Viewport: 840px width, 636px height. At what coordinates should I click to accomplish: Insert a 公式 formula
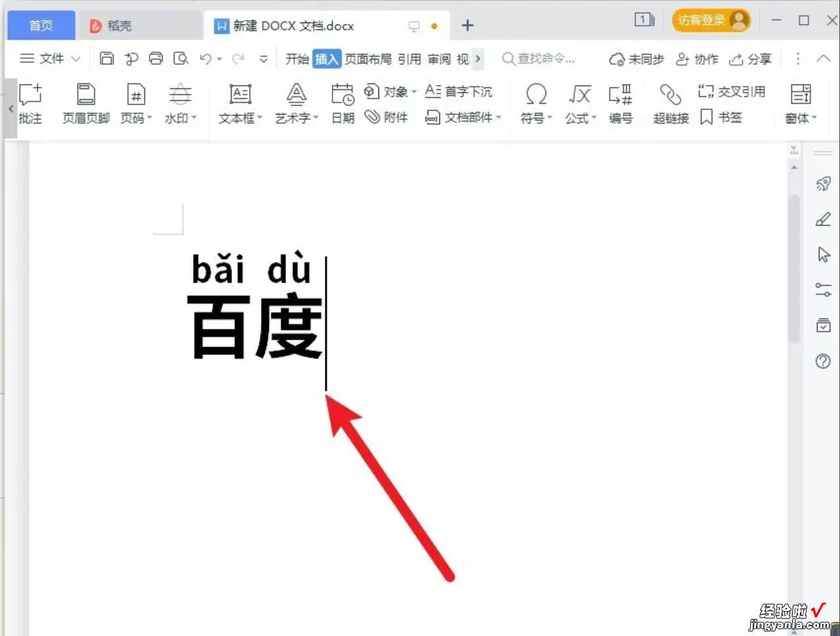580,104
